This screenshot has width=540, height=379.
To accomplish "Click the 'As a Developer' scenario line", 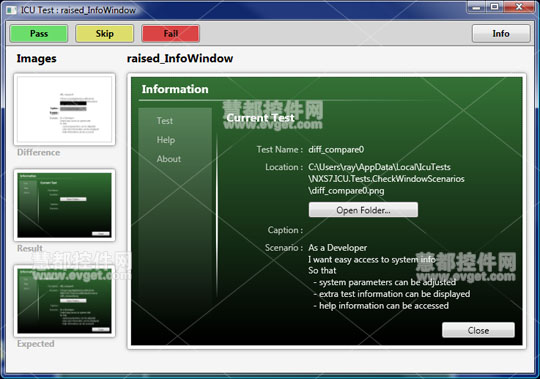I will coord(338,248).
